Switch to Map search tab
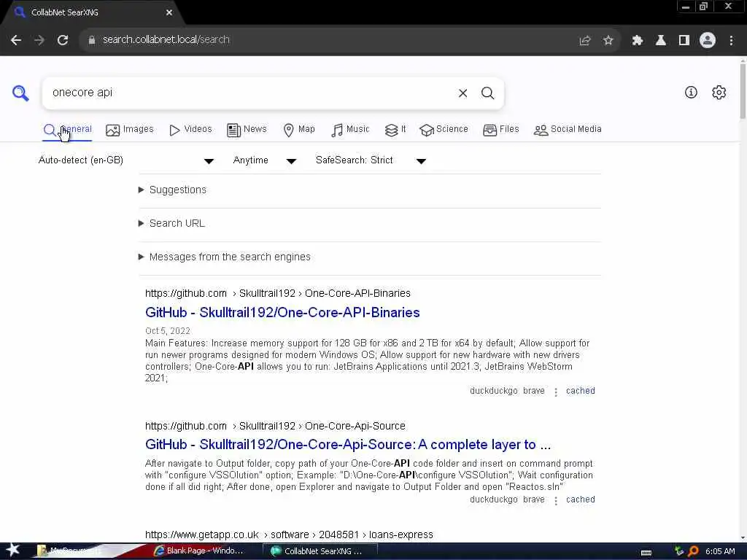 coord(299,130)
